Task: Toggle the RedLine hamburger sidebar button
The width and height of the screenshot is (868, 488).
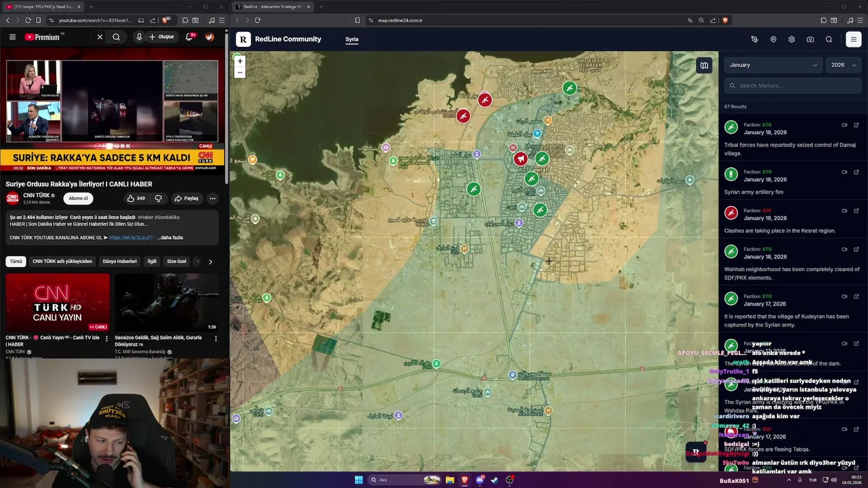Action: click(x=854, y=39)
